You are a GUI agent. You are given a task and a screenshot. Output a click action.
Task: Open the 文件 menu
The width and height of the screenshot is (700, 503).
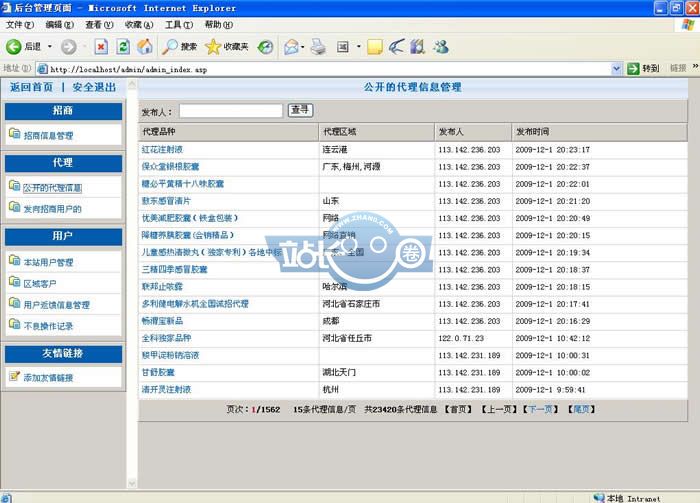point(20,25)
